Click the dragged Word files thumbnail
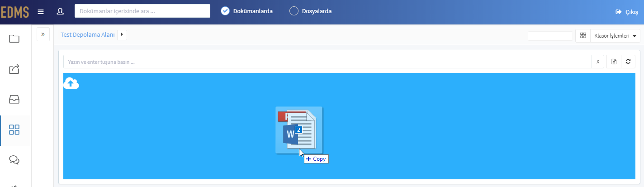644x187 pixels. (299, 130)
